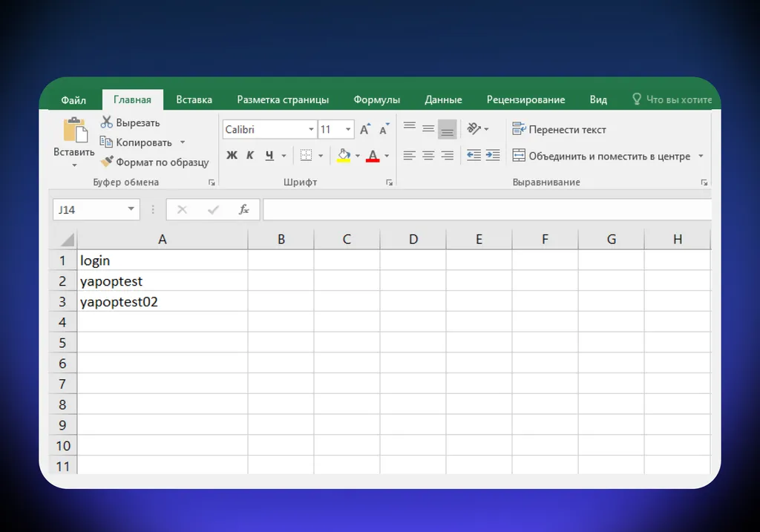This screenshot has height=532, width=760.
Task: Click the text orientation icon
Action: 474,129
